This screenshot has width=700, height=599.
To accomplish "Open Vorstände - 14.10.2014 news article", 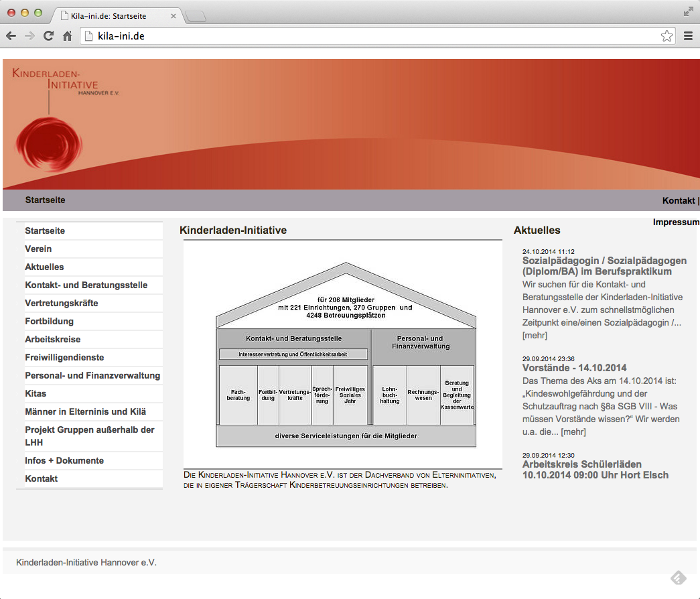I will point(574,368).
